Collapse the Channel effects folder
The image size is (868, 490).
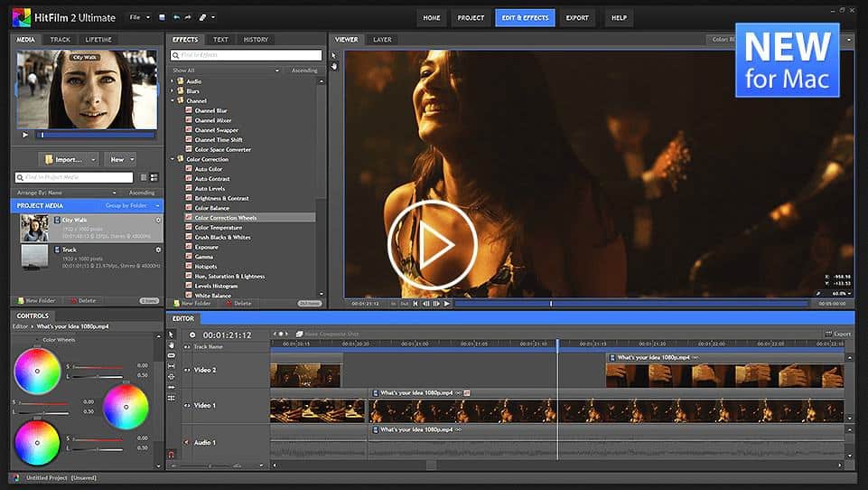(173, 101)
